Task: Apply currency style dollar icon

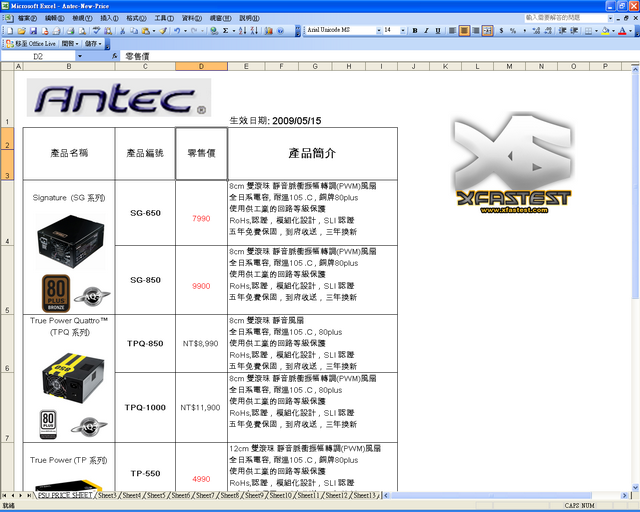Action: point(501,31)
